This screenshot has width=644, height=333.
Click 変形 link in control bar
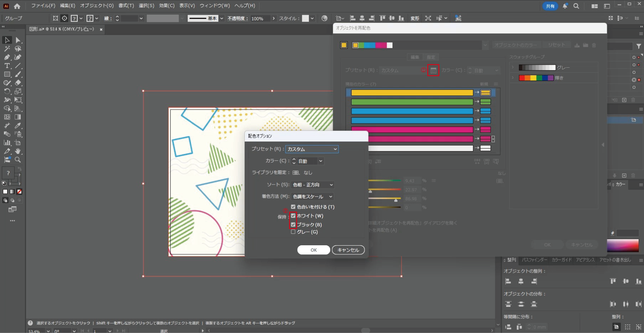(415, 18)
